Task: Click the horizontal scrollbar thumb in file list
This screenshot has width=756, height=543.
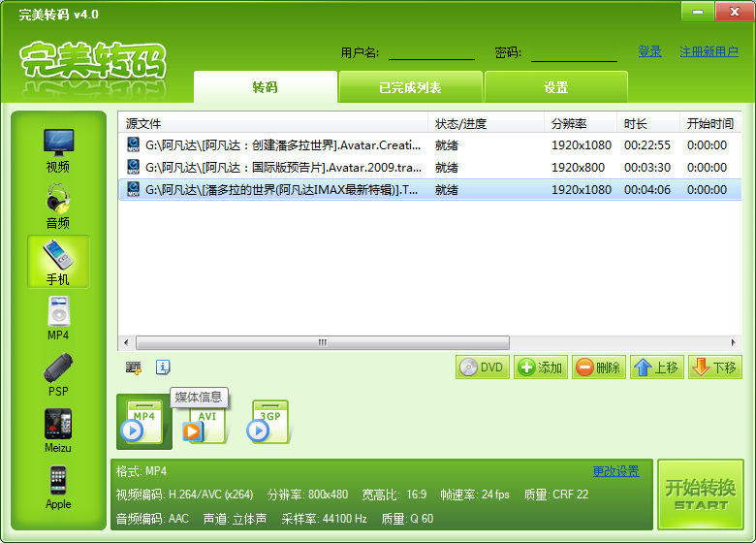Action: [323, 342]
